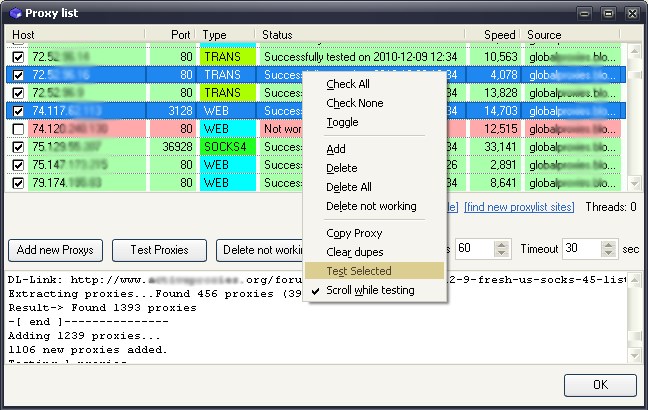This screenshot has width=648, height=410.
Task: Select Clear dupes menu entry
Action: coord(374,252)
